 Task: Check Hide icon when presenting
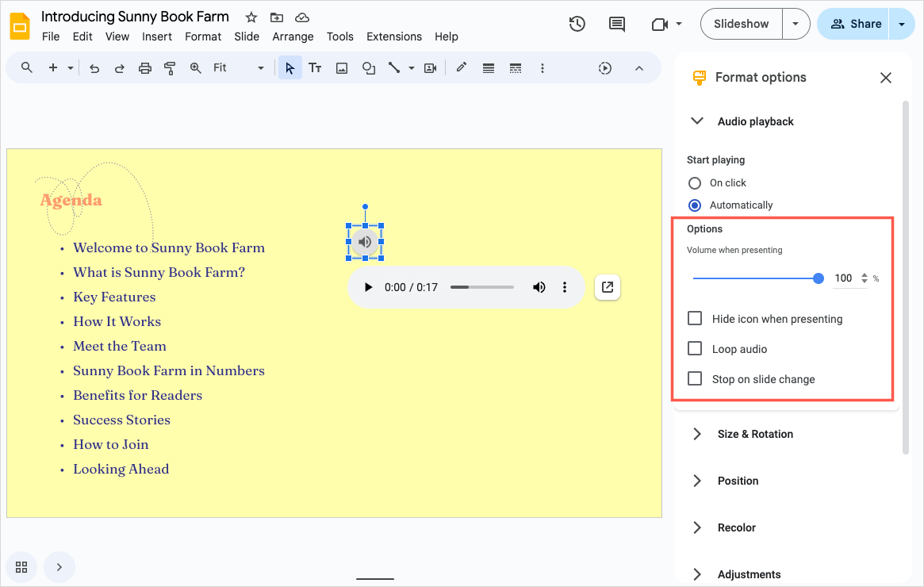[695, 318]
